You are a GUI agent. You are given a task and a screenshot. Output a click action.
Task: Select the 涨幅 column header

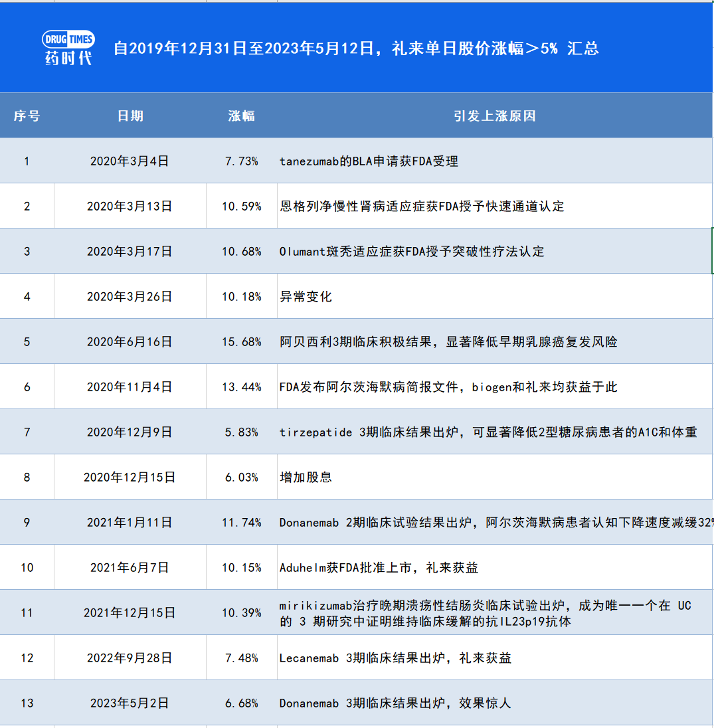pyautogui.click(x=241, y=116)
